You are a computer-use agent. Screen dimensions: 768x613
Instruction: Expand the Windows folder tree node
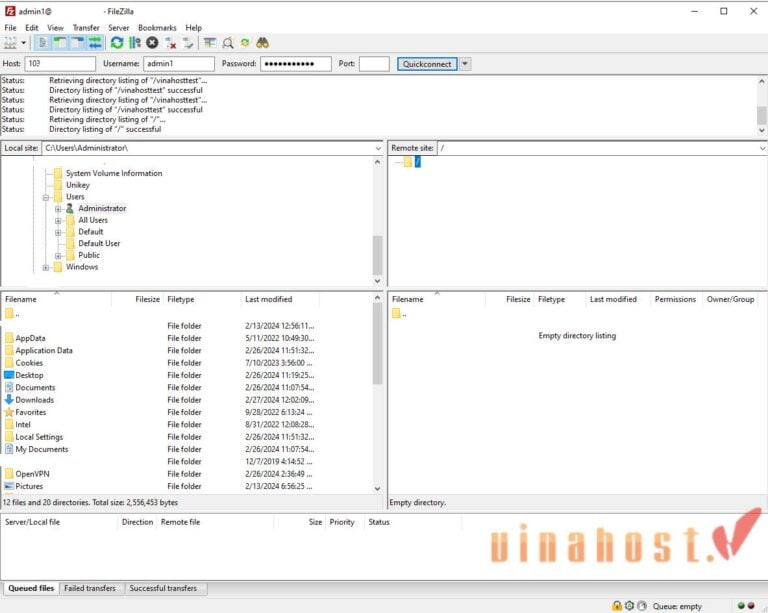tap(46, 267)
